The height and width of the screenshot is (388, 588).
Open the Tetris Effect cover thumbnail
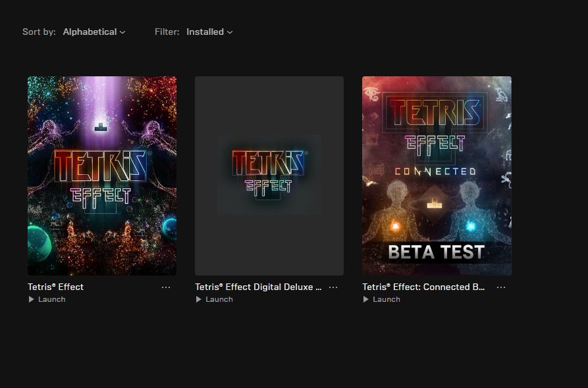click(x=102, y=176)
